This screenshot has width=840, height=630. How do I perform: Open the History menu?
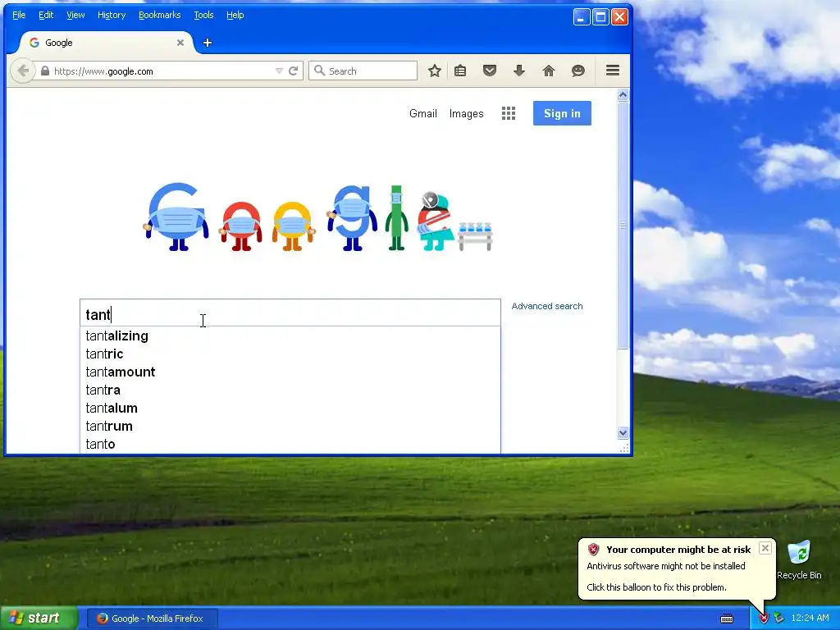[x=112, y=15]
